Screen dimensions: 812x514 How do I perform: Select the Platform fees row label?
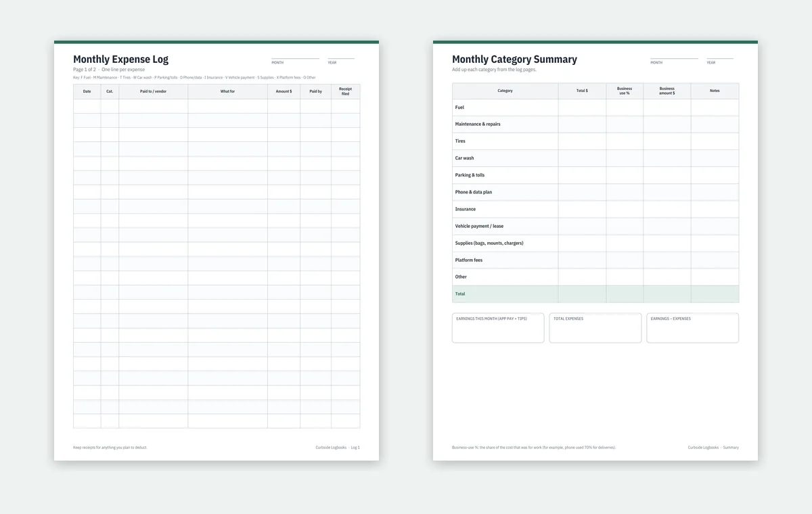tap(469, 260)
